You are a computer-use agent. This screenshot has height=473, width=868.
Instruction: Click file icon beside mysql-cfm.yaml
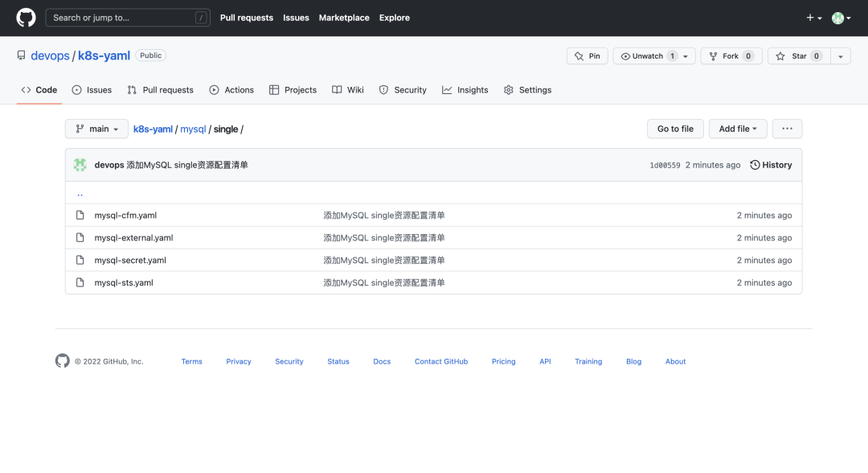point(80,215)
